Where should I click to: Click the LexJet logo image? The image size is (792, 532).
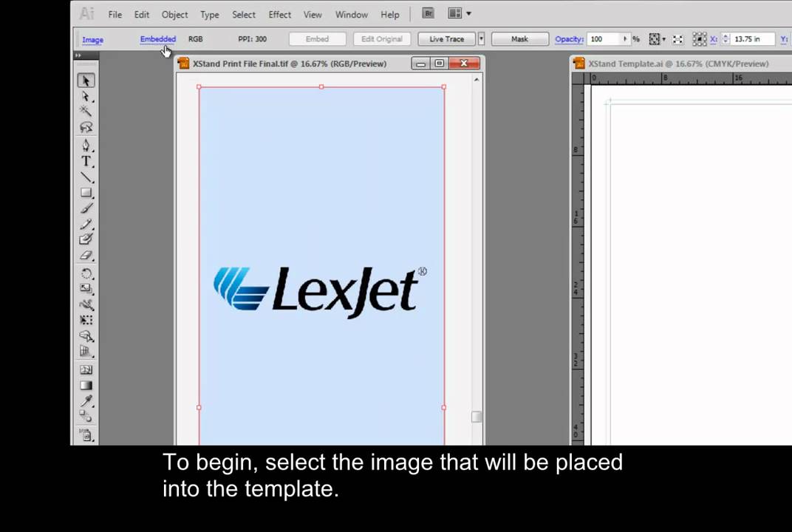(320, 292)
